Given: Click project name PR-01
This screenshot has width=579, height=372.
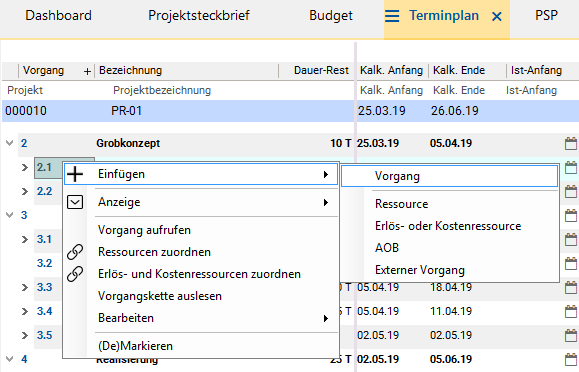Looking at the screenshot, I should pos(126,111).
